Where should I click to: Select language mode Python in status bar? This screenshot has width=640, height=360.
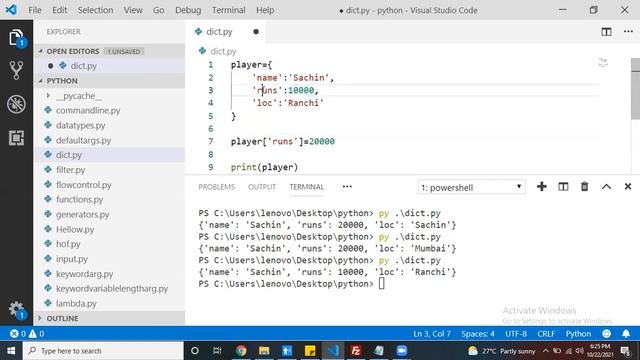pyautogui.click(x=578, y=334)
